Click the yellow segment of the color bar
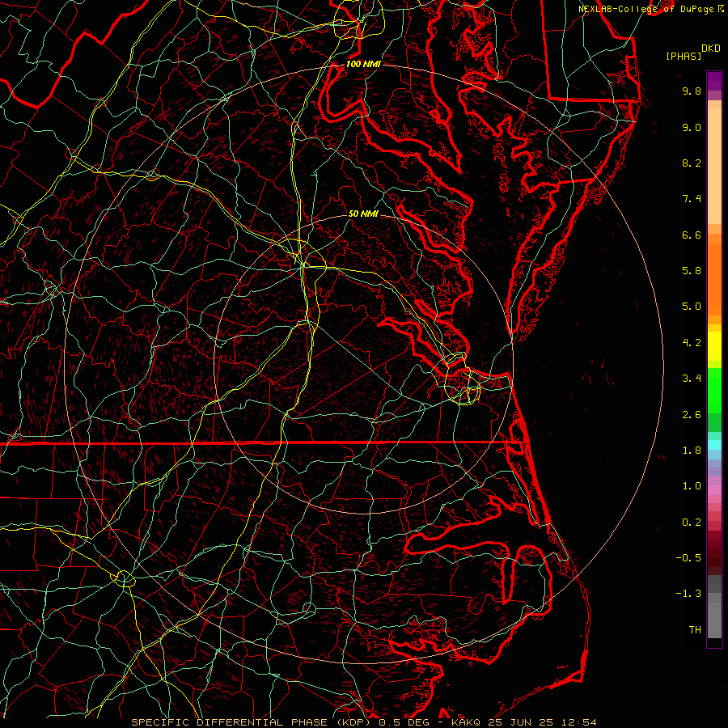Viewport: 728px width, 728px height. pyautogui.click(x=714, y=346)
